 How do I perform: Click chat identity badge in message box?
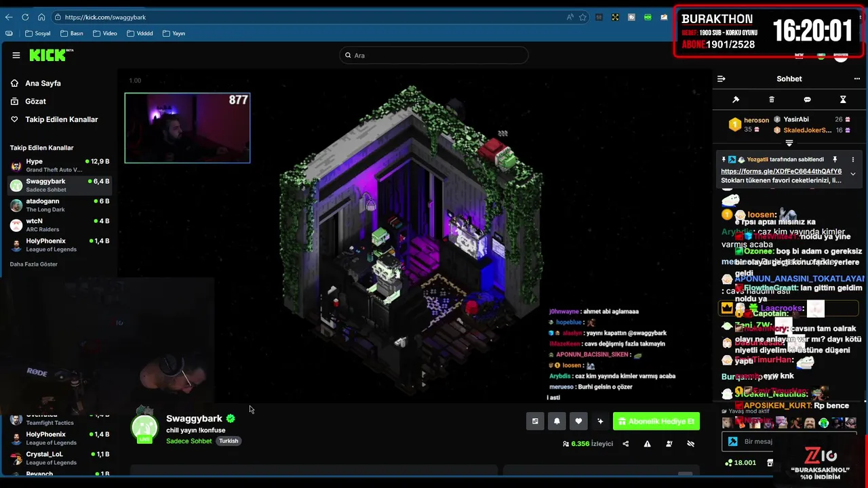[x=732, y=441]
